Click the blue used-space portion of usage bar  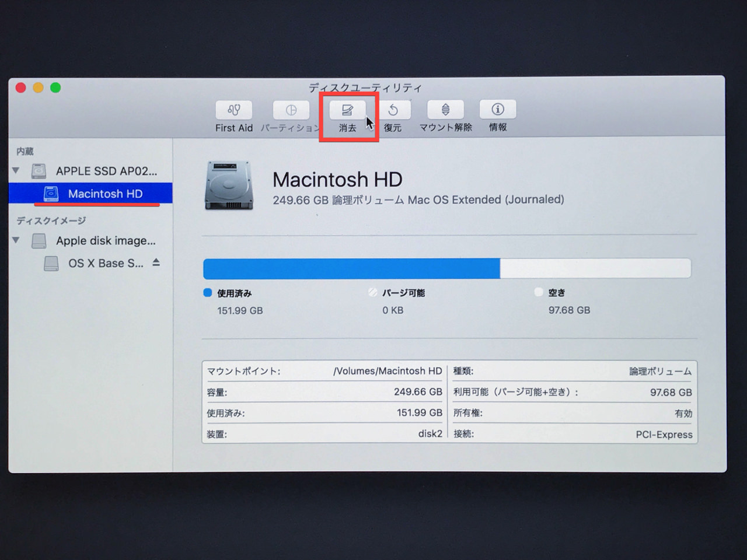(351, 268)
